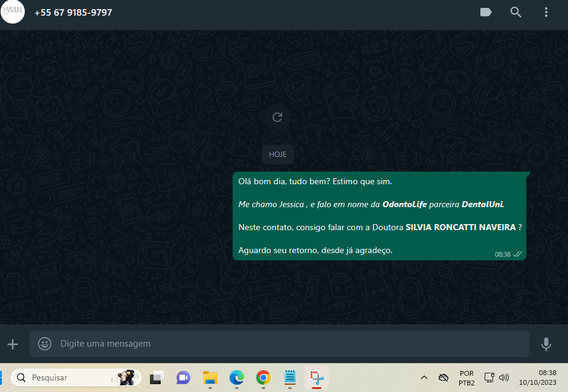Viewport: 568px width, 392px height.
Task: Select the sent message from Jessica
Action: coord(379,216)
